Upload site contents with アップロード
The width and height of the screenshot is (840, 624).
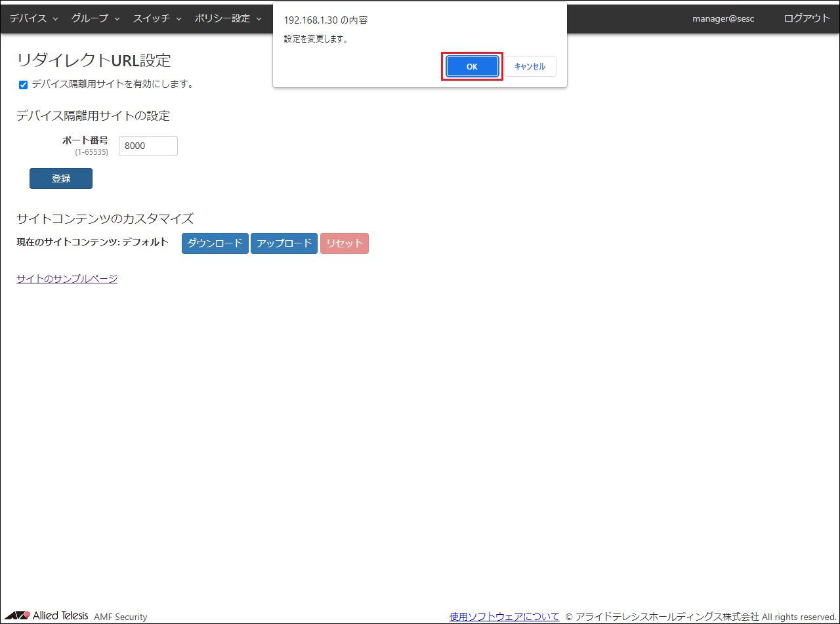click(x=284, y=243)
